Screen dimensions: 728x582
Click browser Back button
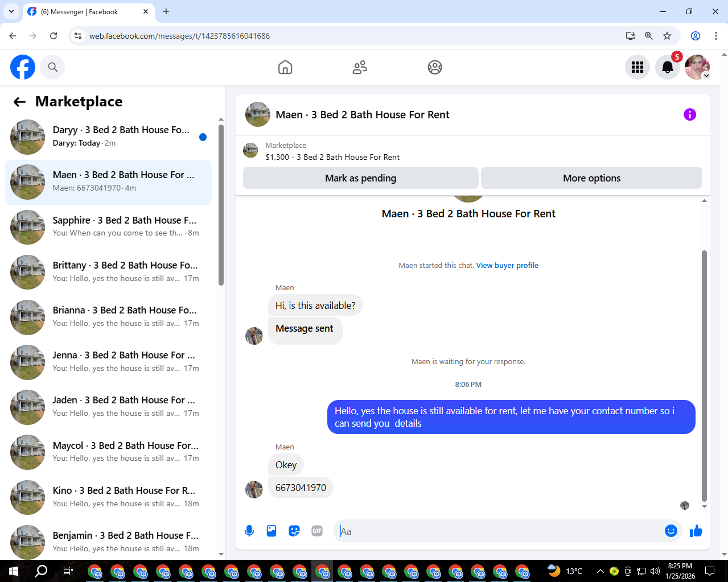(13, 36)
